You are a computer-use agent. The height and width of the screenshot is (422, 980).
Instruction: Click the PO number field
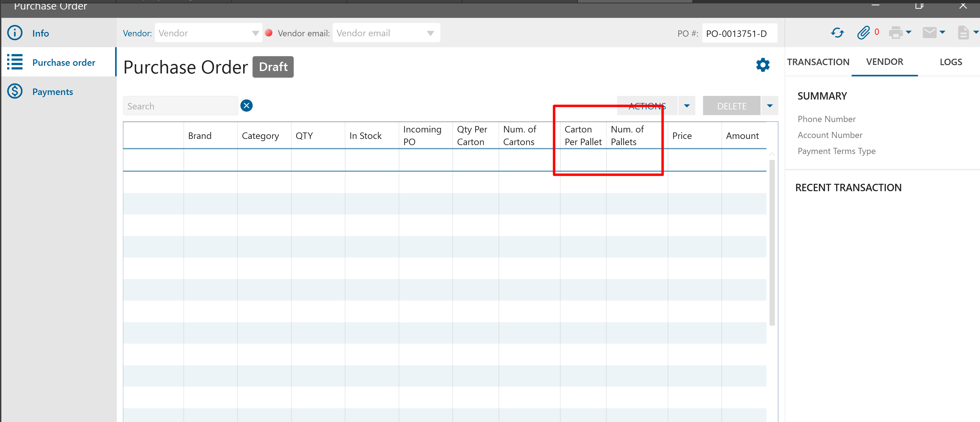coord(739,34)
